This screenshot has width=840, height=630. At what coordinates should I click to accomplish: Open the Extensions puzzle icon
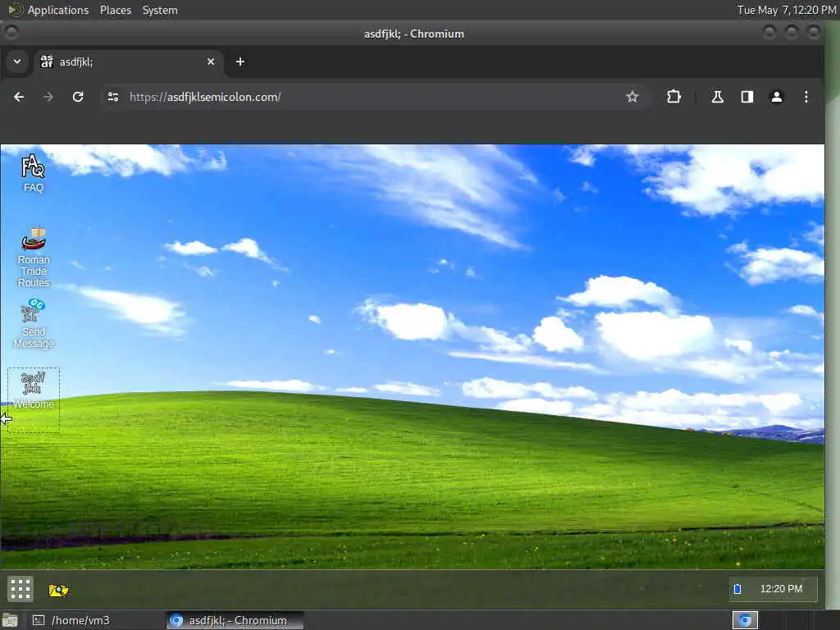[674, 97]
